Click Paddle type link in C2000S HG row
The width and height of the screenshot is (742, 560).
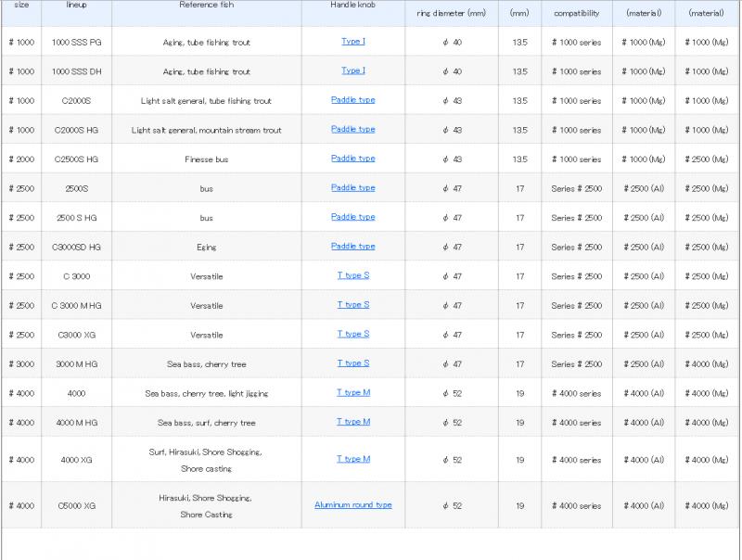coord(352,129)
